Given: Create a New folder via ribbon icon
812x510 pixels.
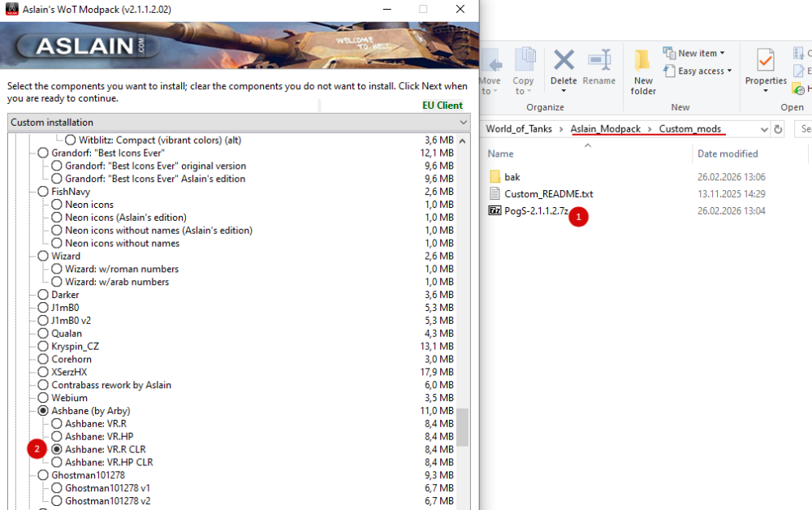Looking at the screenshot, I should [642, 60].
